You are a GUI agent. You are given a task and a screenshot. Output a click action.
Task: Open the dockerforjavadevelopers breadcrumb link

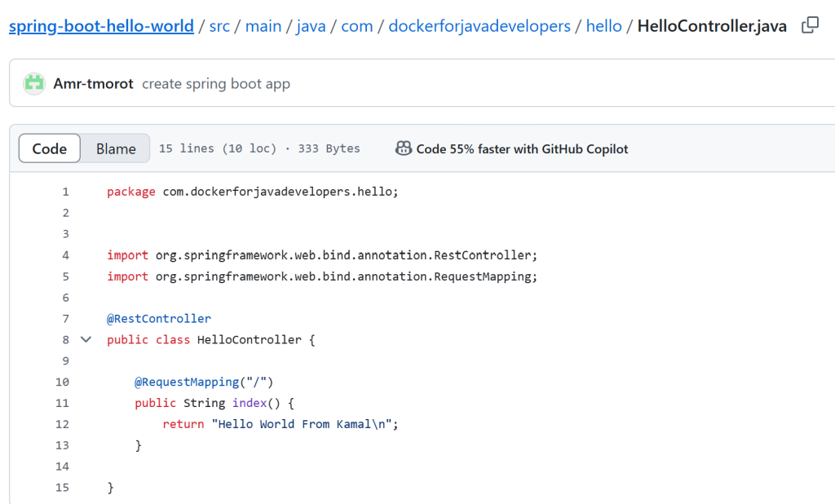click(x=478, y=25)
